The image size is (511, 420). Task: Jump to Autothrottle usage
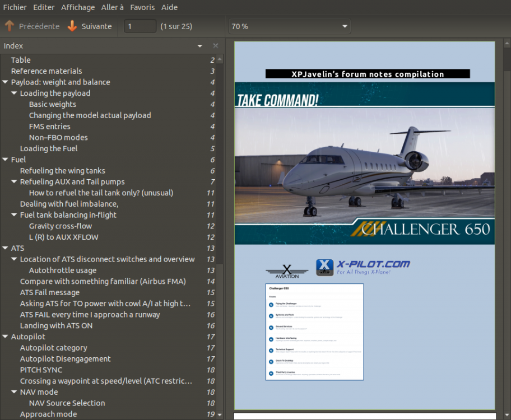click(x=63, y=270)
